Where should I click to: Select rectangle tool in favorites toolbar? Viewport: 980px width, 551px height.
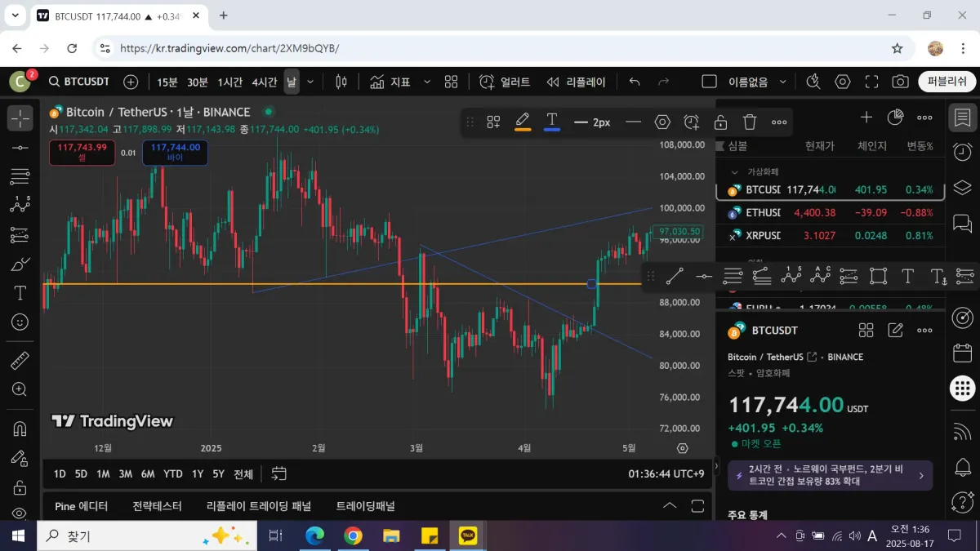[x=878, y=276]
